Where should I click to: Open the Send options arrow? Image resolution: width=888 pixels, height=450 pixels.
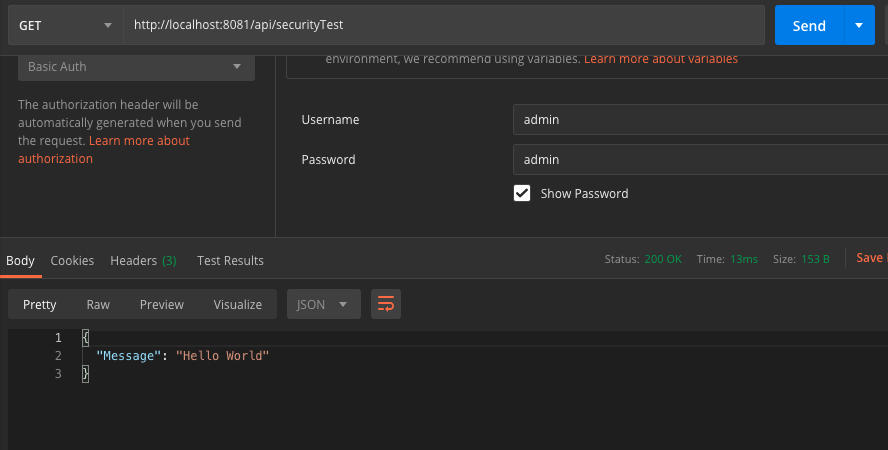859,26
